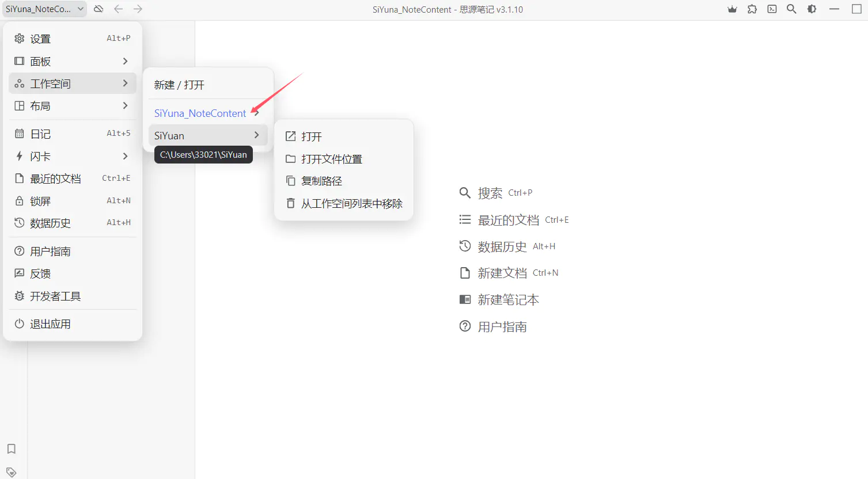Expand the 面板 submenu

coord(73,61)
